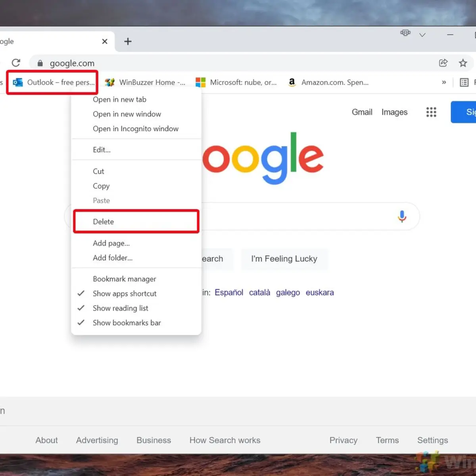Open the Business footer link
The height and width of the screenshot is (476, 476).
[x=154, y=440]
